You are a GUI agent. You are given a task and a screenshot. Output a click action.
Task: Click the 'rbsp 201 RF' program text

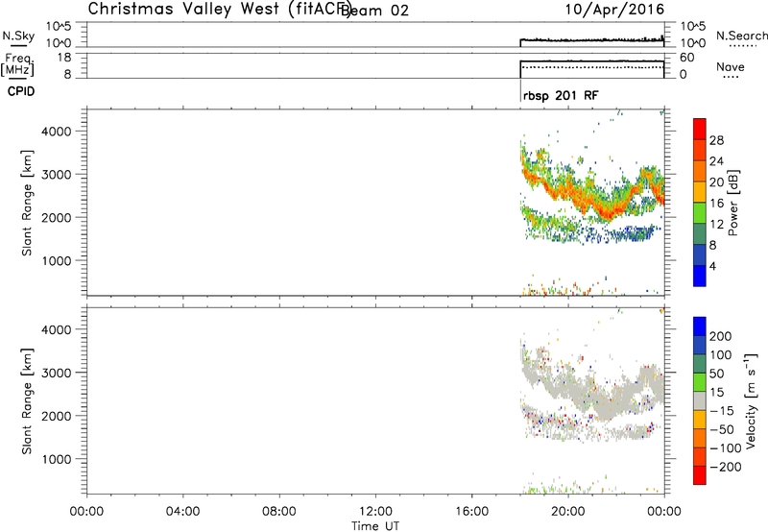tap(561, 95)
